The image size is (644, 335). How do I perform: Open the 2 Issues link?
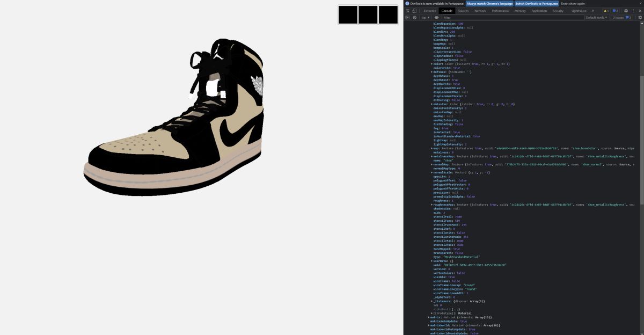pyautogui.click(x=623, y=18)
